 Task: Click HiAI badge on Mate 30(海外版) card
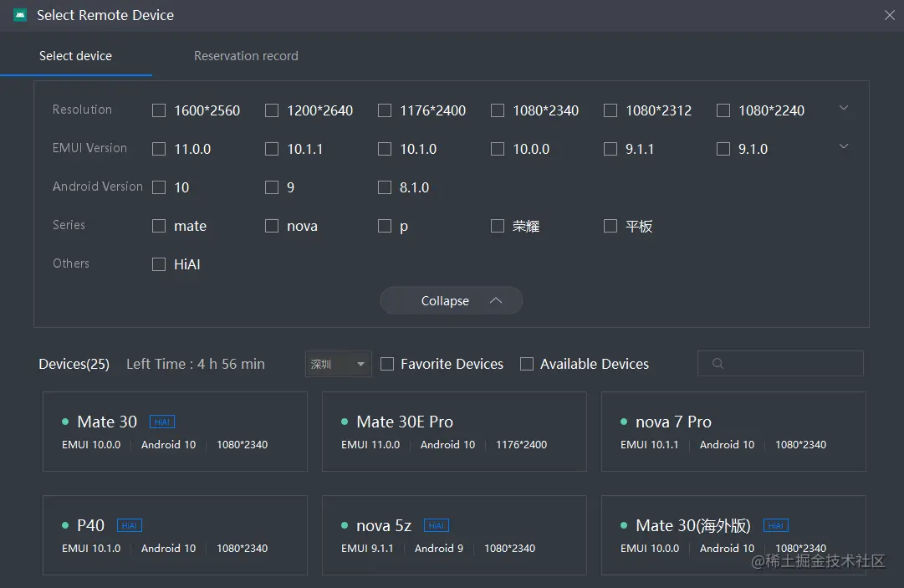coord(776,526)
